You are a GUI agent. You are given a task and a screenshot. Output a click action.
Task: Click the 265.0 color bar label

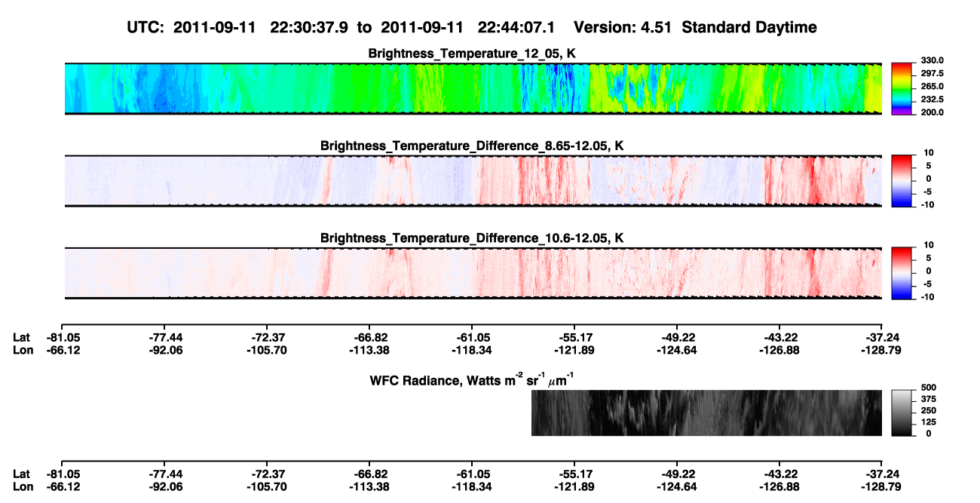(x=933, y=87)
